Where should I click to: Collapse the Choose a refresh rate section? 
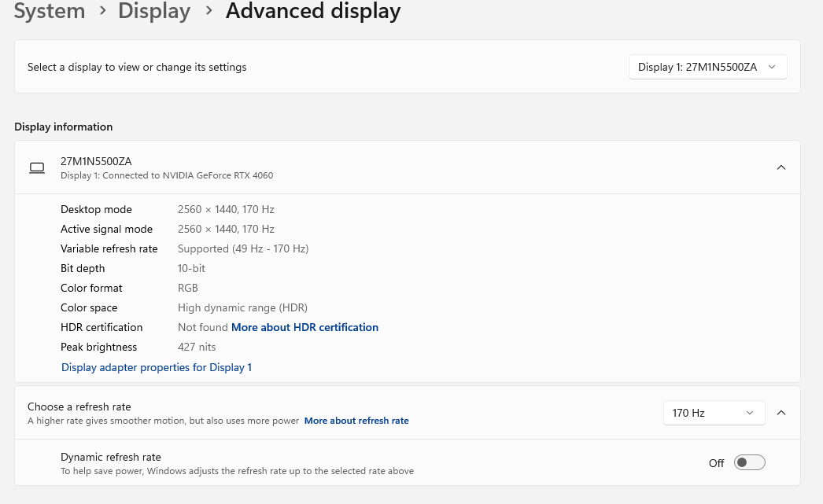[781, 413]
